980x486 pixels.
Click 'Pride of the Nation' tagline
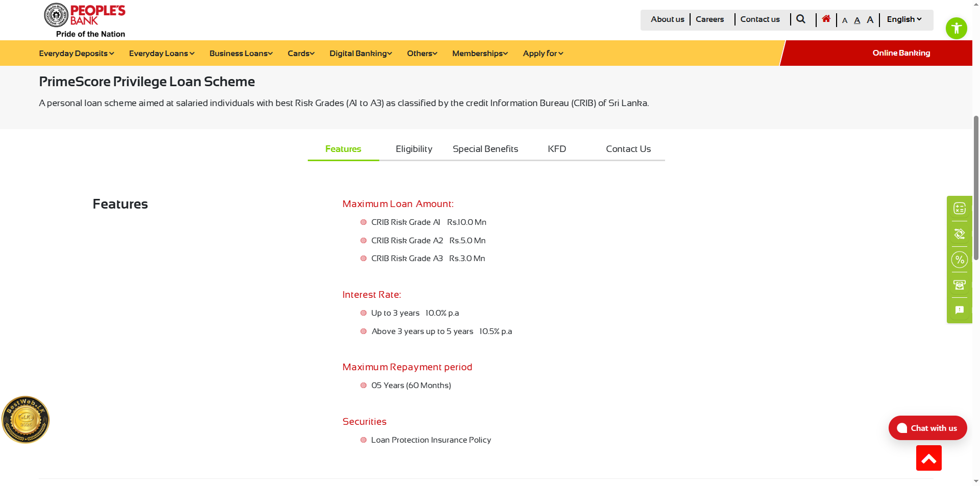[x=90, y=34]
